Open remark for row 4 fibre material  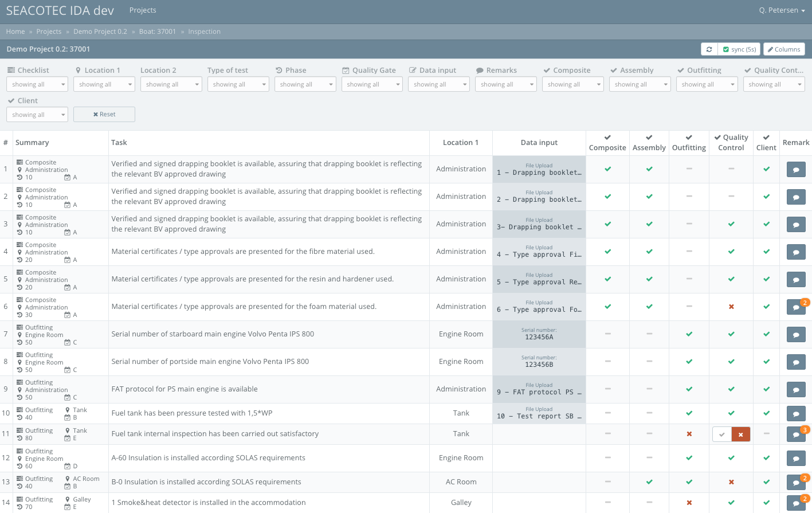coord(796,252)
